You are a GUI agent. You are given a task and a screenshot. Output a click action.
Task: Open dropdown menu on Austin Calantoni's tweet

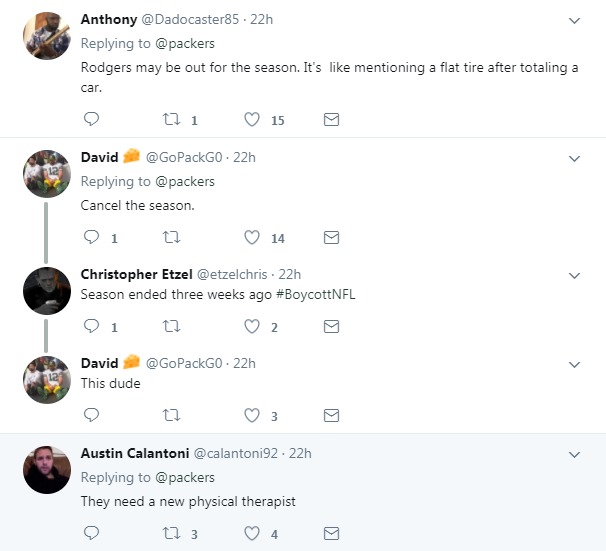coord(575,454)
